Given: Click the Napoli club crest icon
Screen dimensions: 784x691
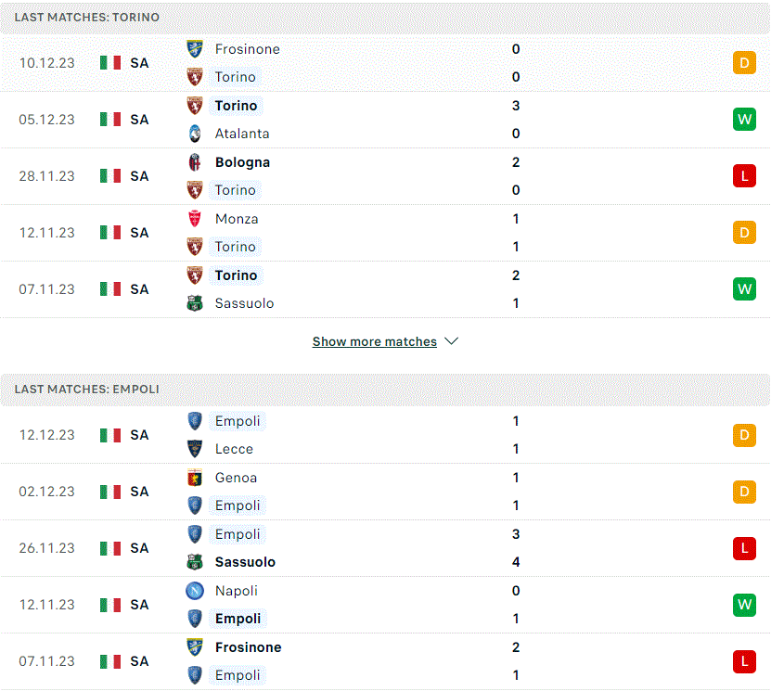Looking at the screenshot, I should point(195,591).
